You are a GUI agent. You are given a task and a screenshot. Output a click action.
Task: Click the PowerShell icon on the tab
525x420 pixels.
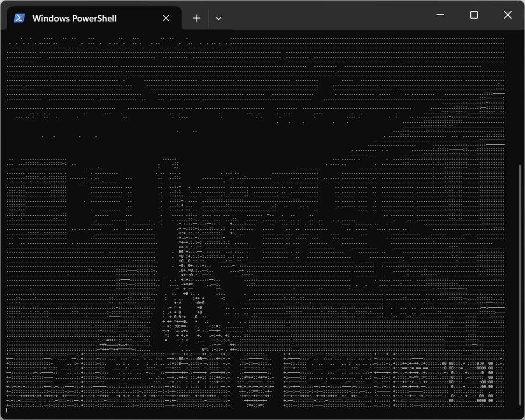(x=19, y=18)
